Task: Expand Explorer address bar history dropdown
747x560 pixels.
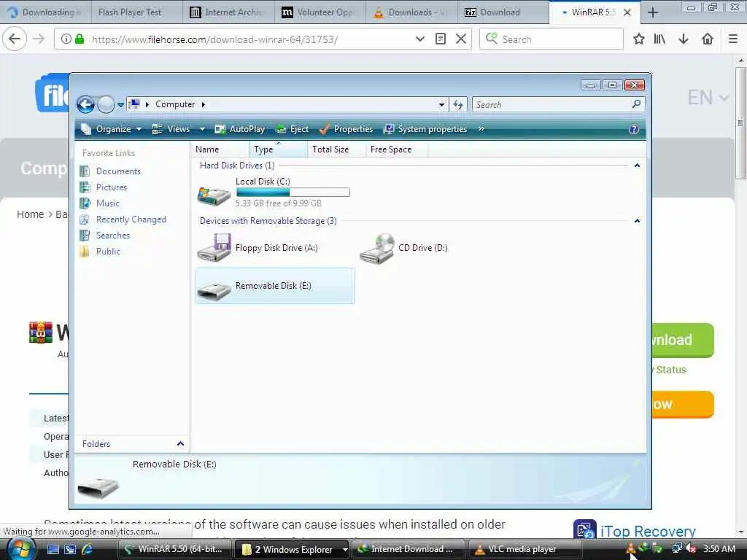Action: (x=441, y=105)
